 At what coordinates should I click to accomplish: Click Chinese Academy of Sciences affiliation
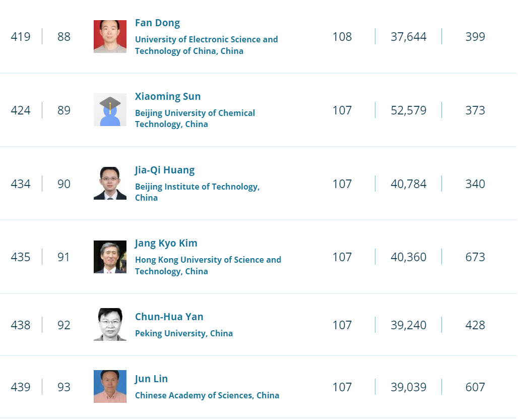tap(207, 395)
